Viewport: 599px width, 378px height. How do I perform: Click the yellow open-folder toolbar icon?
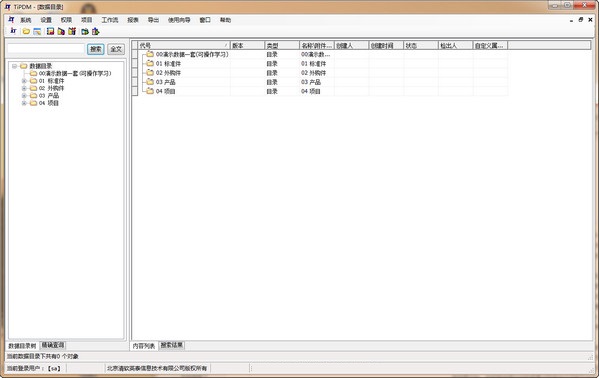(26, 31)
